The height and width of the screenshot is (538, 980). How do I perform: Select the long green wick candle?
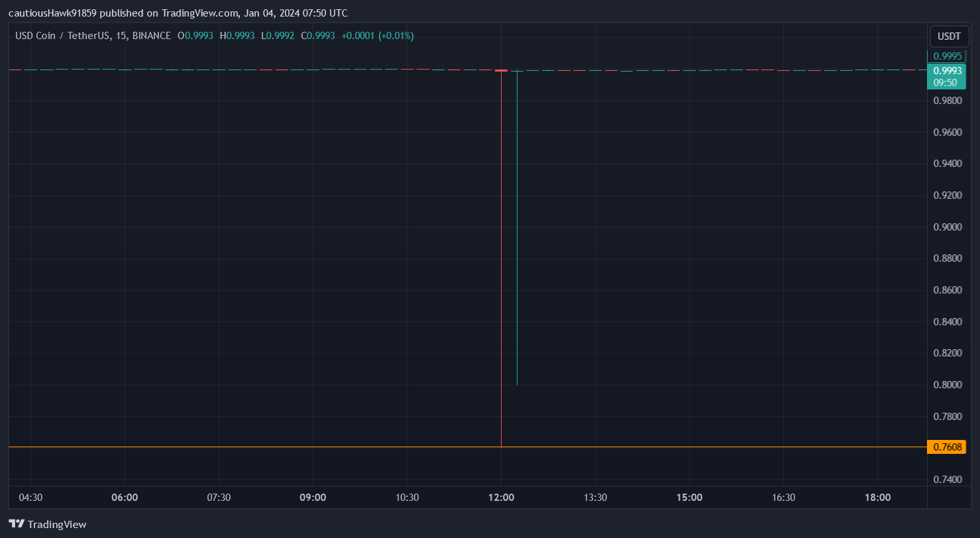pyautogui.click(x=517, y=225)
